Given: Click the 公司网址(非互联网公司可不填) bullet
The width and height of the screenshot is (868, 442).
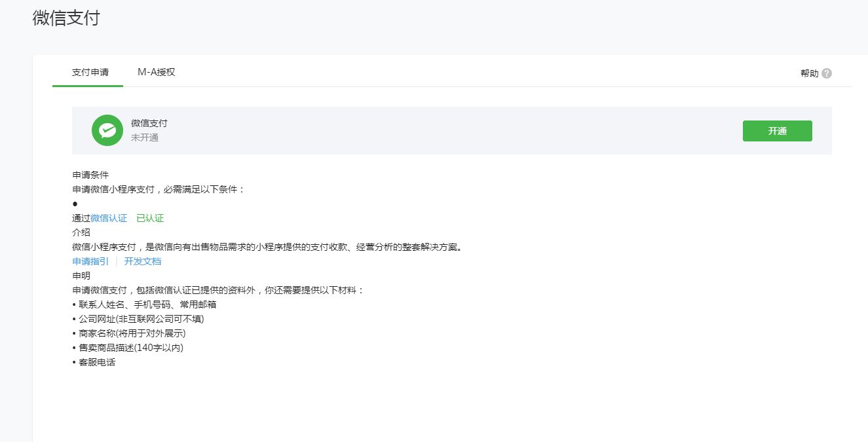Looking at the screenshot, I should click(138, 319).
